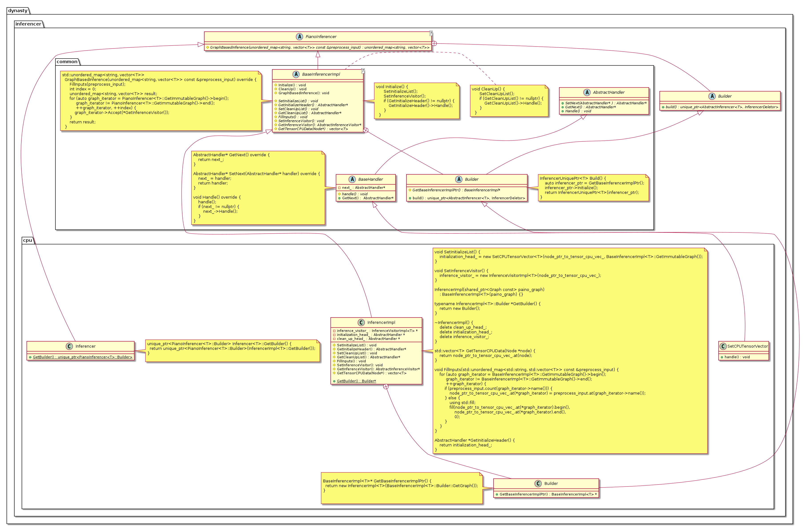812x527 pixels.
Task: Click the SetCPUTensorVector class 'C' icon
Action: coord(723,346)
